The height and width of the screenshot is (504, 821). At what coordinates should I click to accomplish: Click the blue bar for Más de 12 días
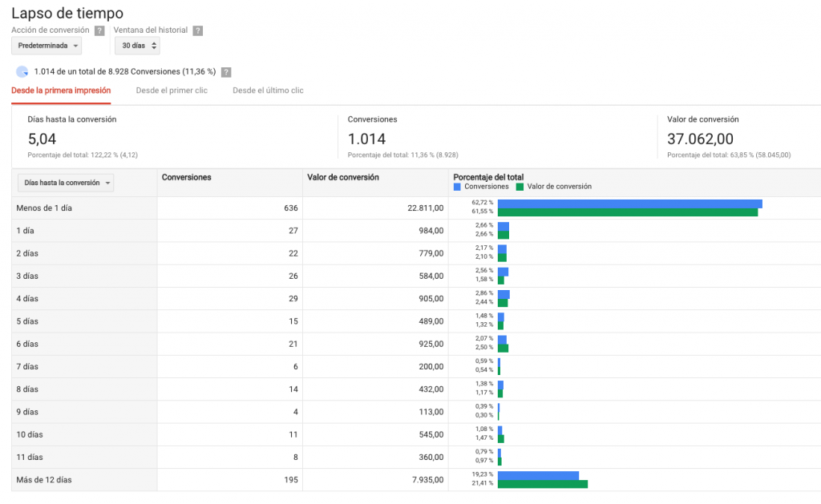point(538,476)
